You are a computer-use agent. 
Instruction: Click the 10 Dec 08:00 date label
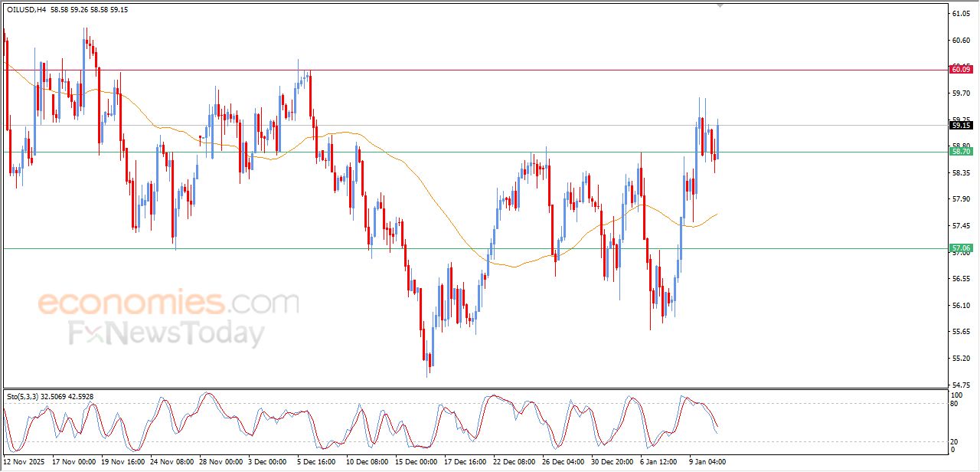(368, 462)
